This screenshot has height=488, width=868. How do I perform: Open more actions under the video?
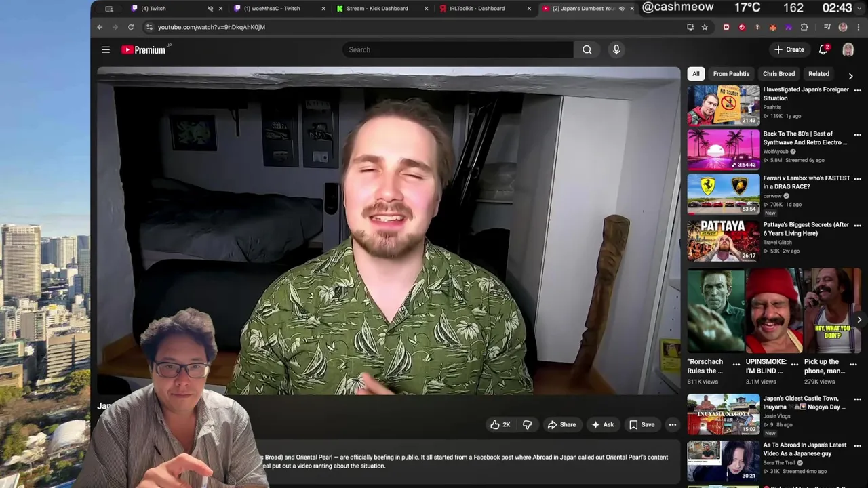[673, 425]
